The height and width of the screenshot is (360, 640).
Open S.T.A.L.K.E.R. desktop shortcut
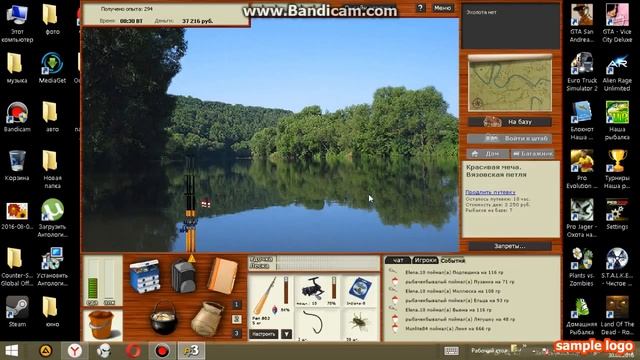point(617,267)
